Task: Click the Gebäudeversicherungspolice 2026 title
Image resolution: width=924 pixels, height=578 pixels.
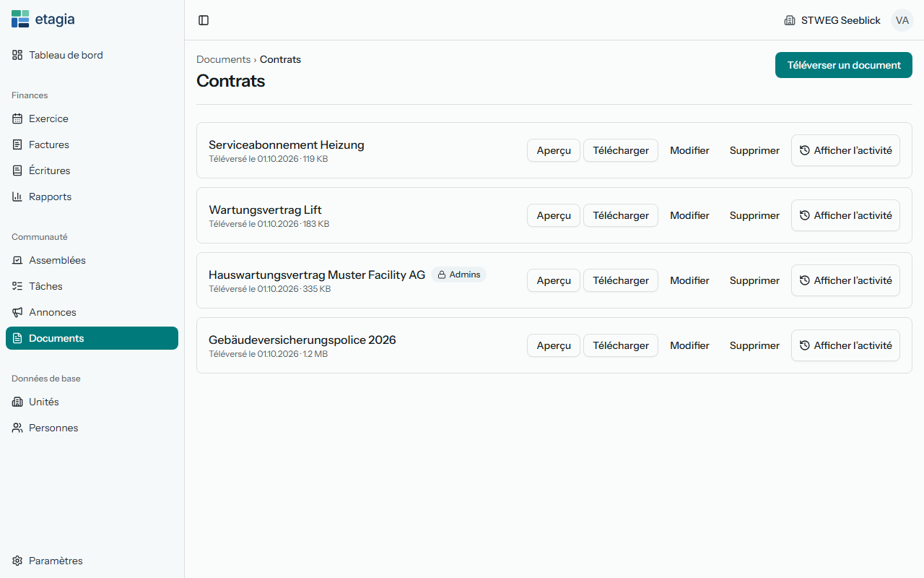Action: click(302, 340)
